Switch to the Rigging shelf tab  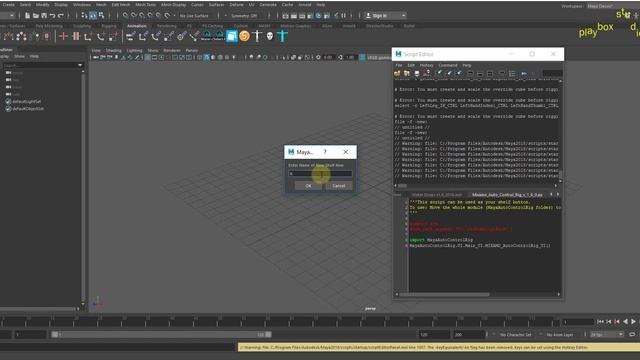tap(109, 26)
